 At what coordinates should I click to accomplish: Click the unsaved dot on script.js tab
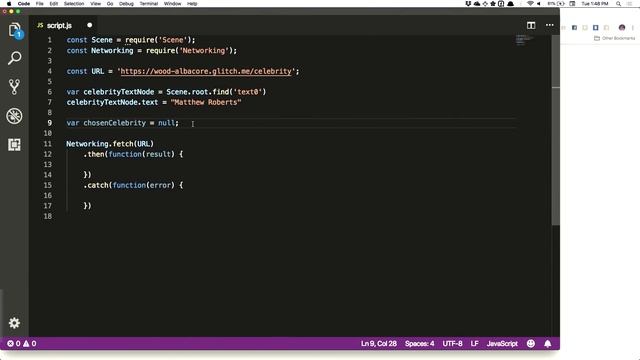pyautogui.click(x=89, y=25)
